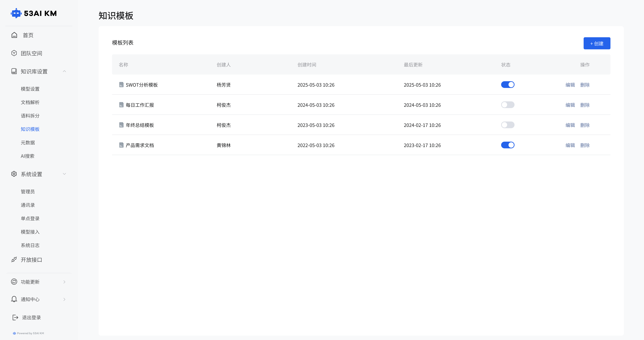Screen dimensions: 644x340
Task: Toggle the 系统设置 section chevron
Action: point(65,174)
